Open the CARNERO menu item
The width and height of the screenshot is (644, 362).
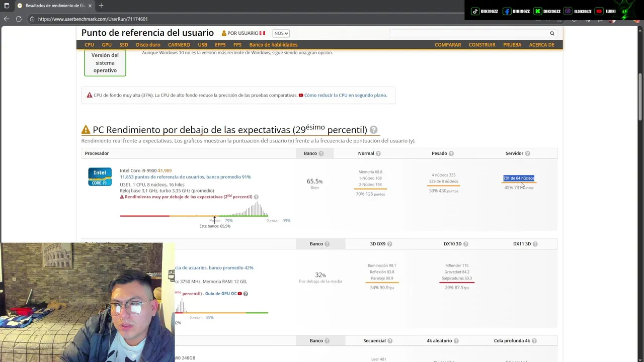point(179,45)
